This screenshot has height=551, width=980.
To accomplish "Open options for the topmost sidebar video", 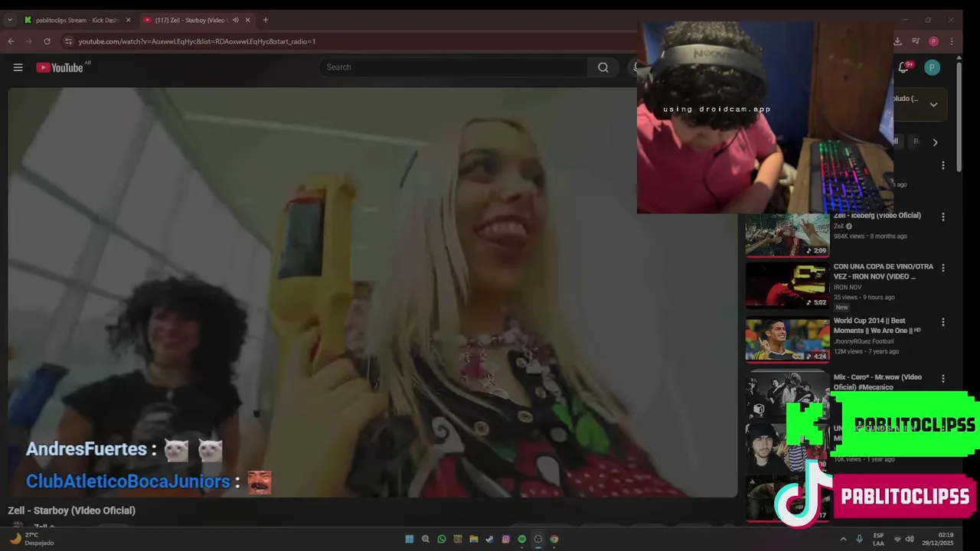I will pos(943,165).
